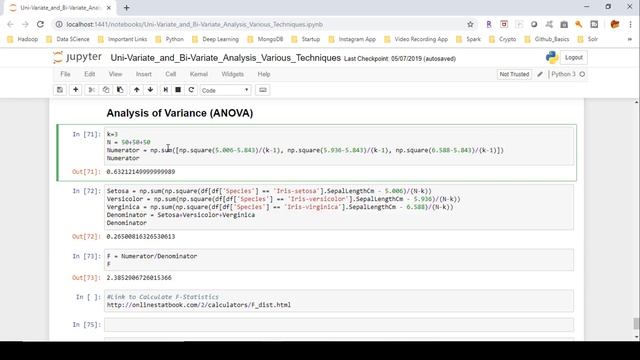Click the Logout button
The height and width of the screenshot is (360, 640).
point(573,58)
